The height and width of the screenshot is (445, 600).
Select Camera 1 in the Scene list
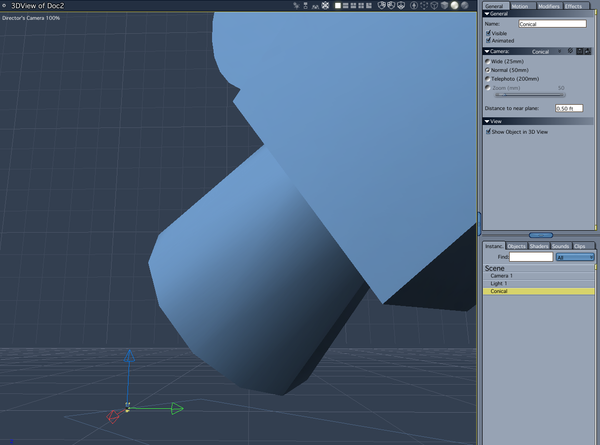pyautogui.click(x=539, y=275)
